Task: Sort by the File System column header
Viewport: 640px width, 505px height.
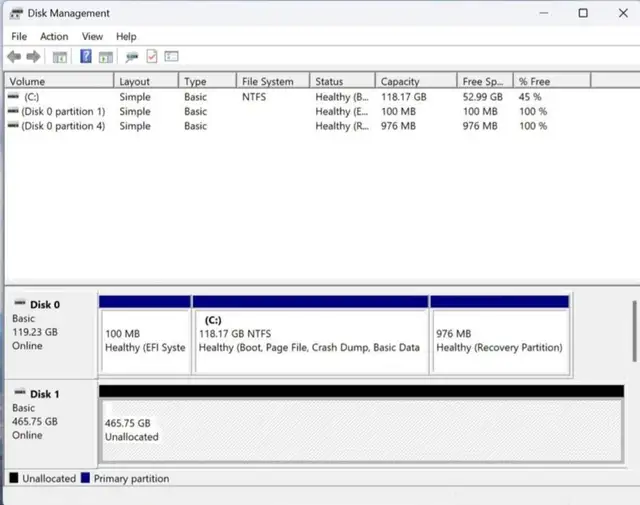Action: point(273,81)
